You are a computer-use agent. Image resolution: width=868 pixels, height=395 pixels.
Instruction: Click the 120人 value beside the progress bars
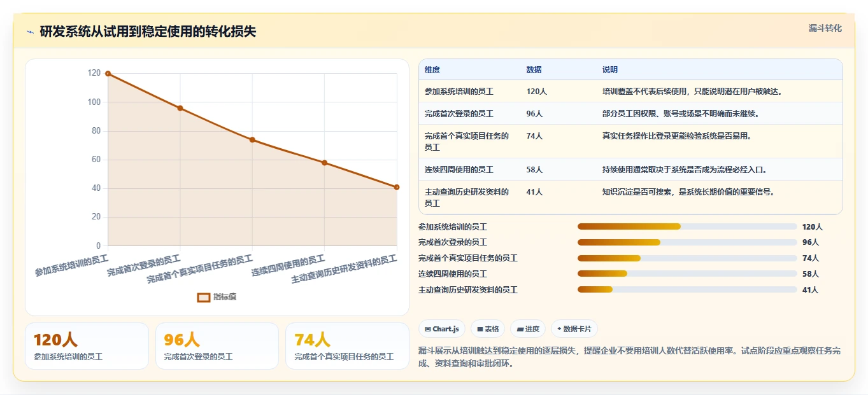813,226
